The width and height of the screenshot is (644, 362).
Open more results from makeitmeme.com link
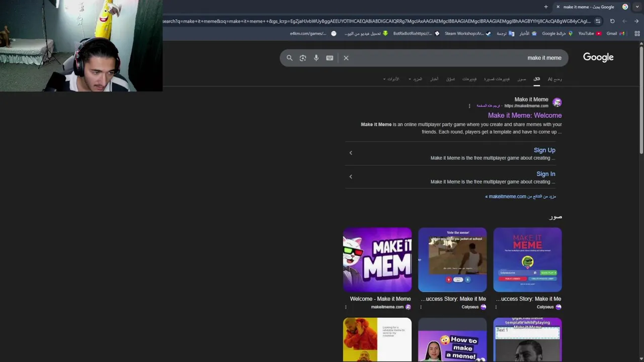click(520, 197)
